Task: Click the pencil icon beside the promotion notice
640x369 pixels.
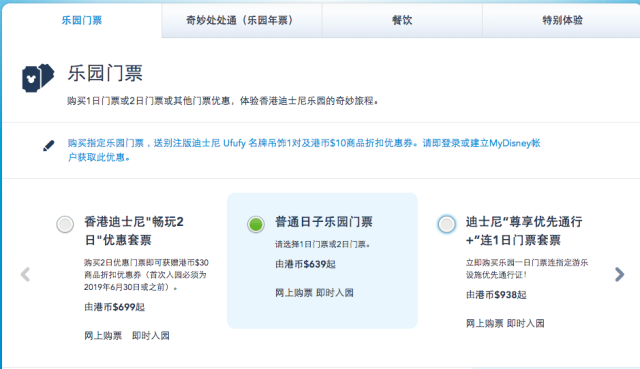Action: point(49,146)
